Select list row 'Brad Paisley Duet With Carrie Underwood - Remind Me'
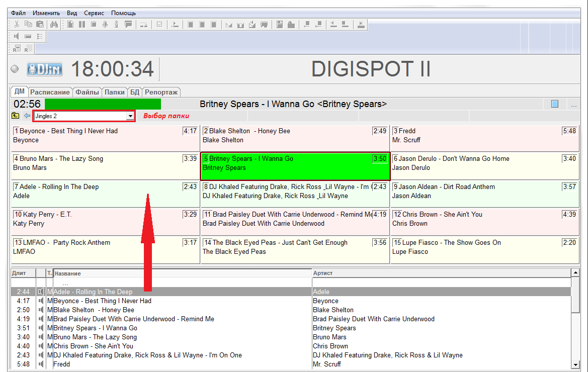 [x=291, y=319]
